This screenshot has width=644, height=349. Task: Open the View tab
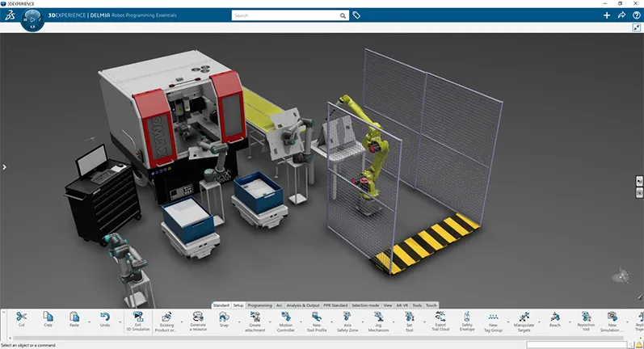[388, 305]
